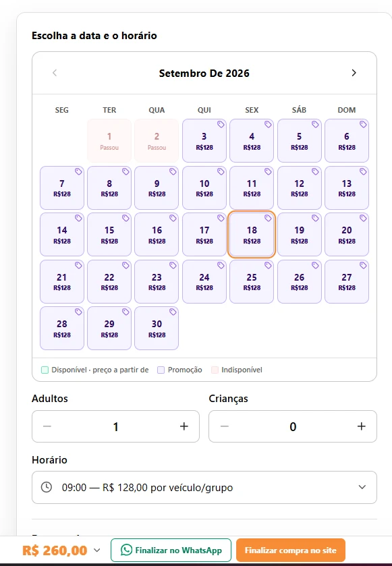Screen dimensions: 392x566
Task: Select September 20 on the calendar
Action: pyautogui.click(x=347, y=234)
